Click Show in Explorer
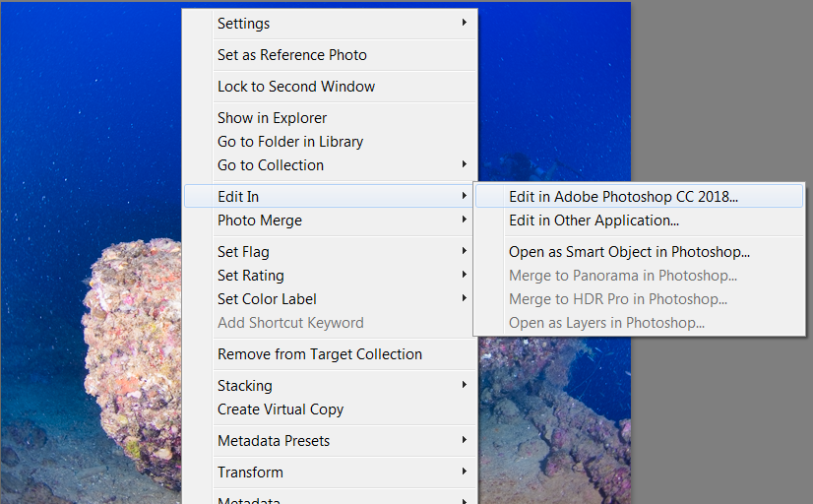This screenshot has height=504, width=813. pos(330,118)
